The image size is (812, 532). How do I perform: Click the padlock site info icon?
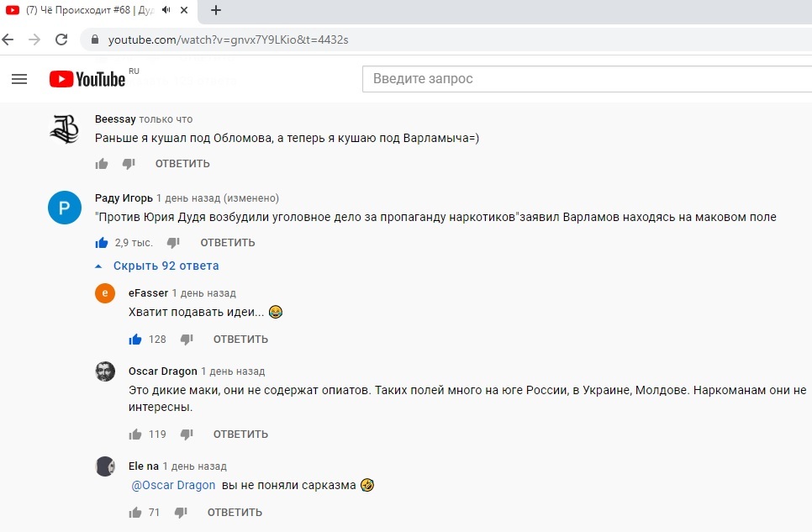click(92, 40)
